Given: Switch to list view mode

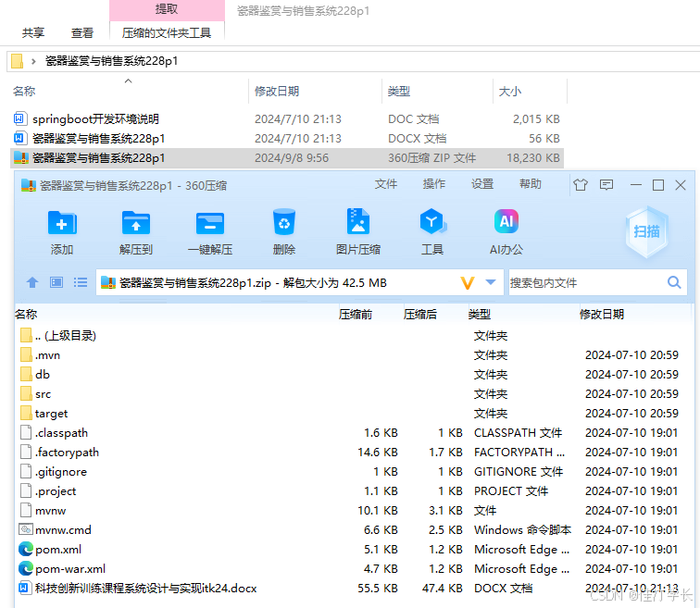Looking at the screenshot, I should point(81,282).
